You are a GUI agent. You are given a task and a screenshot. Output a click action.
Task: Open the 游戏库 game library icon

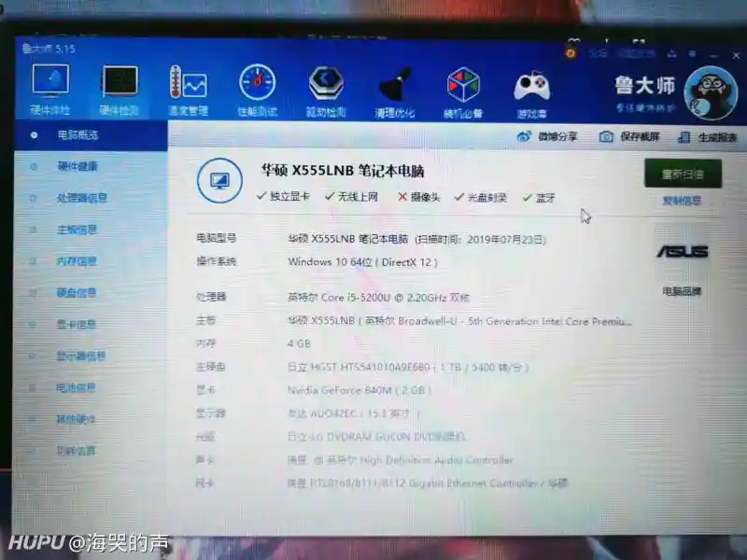click(531, 89)
